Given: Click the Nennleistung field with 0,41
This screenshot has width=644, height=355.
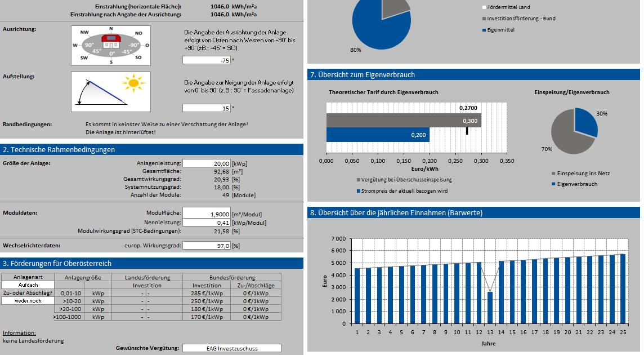Looking at the screenshot, I should (x=207, y=223).
